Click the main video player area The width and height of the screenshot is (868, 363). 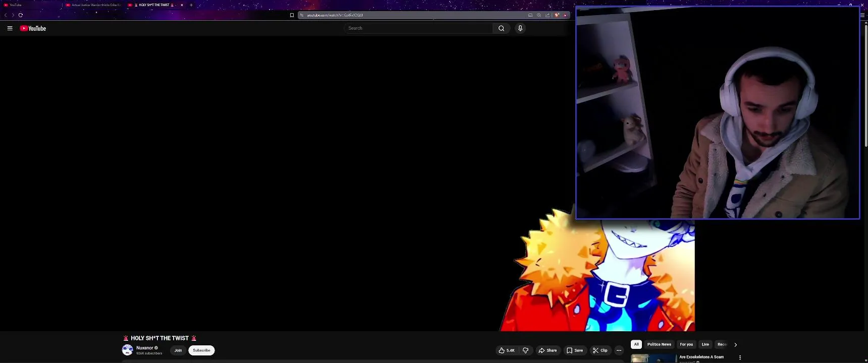point(347,184)
